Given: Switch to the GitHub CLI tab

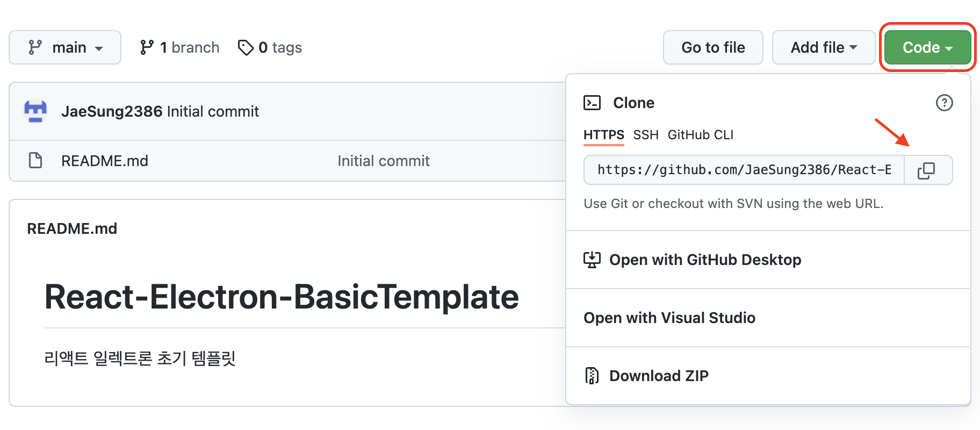Looking at the screenshot, I should click(x=700, y=135).
